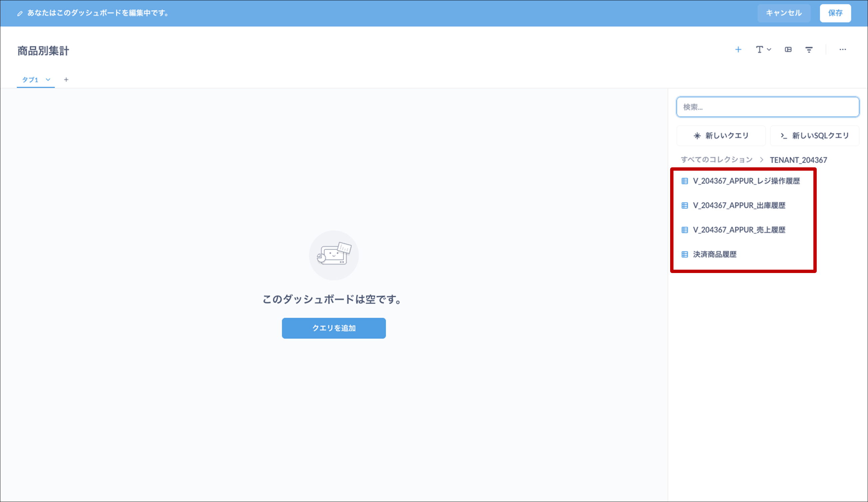
Task: Click the pencil edit icon in banner
Action: 20,13
